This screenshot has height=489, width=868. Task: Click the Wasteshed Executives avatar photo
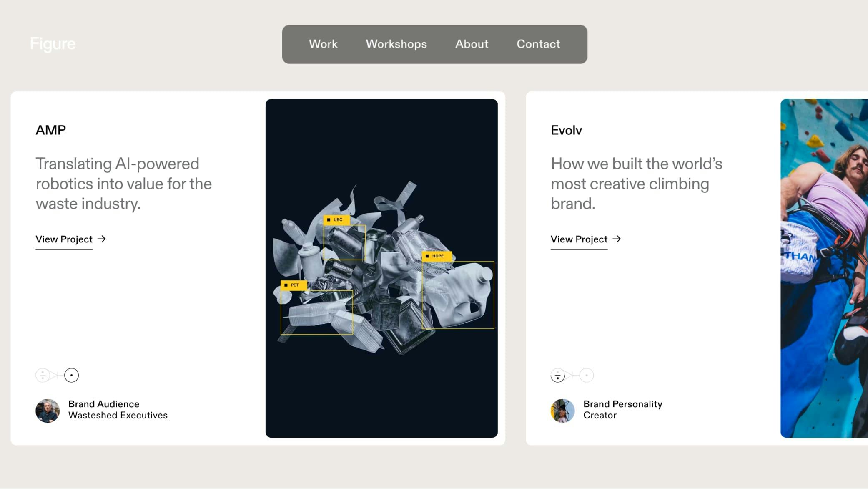48,411
